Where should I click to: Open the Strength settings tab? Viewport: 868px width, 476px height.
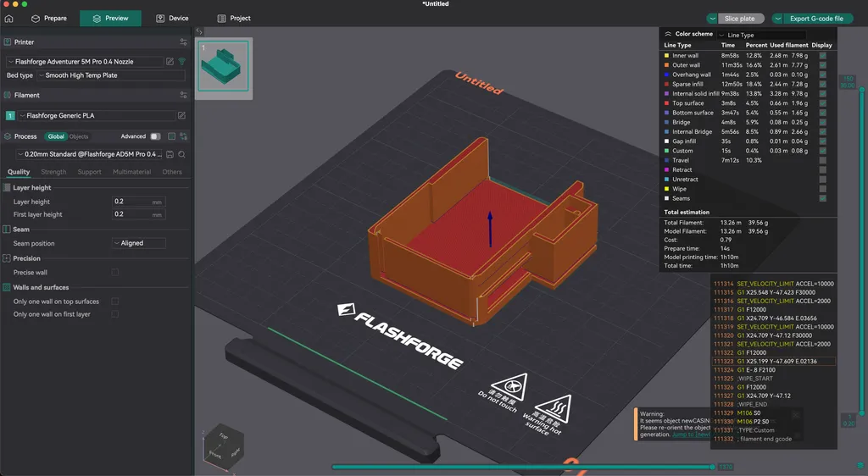[x=53, y=172]
